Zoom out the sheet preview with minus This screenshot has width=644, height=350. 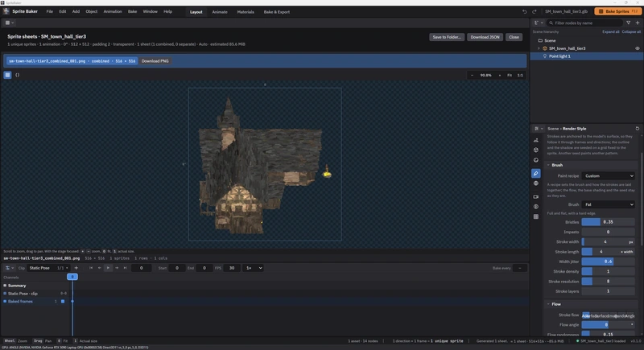point(472,75)
